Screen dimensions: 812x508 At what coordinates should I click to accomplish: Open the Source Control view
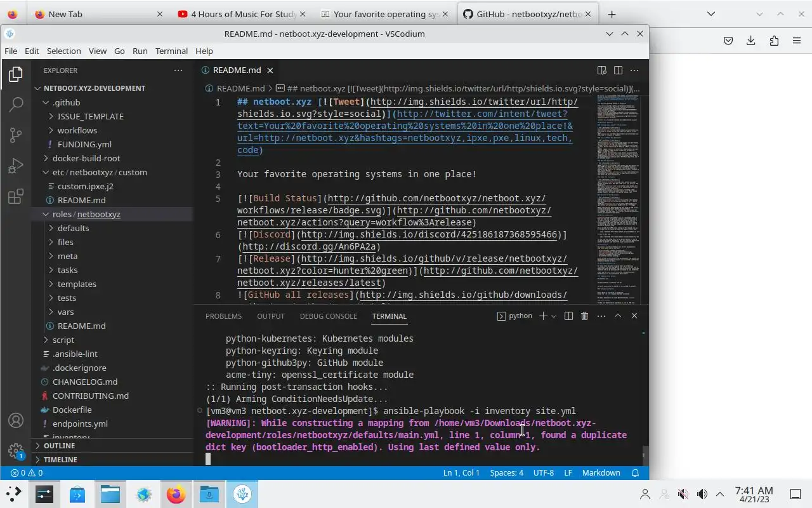click(x=16, y=135)
